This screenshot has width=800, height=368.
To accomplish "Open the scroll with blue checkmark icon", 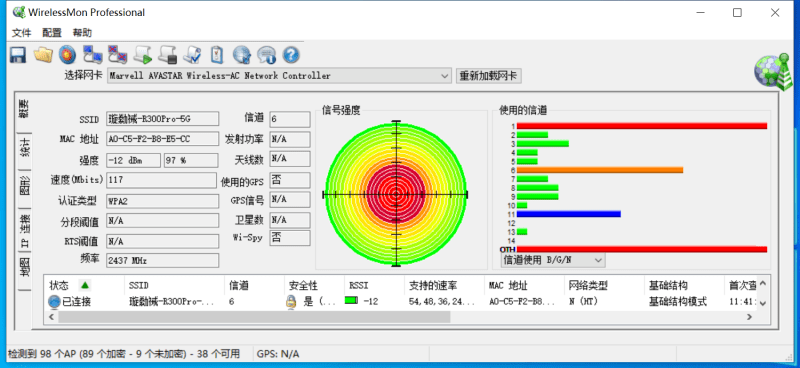I will [x=193, y=54].
